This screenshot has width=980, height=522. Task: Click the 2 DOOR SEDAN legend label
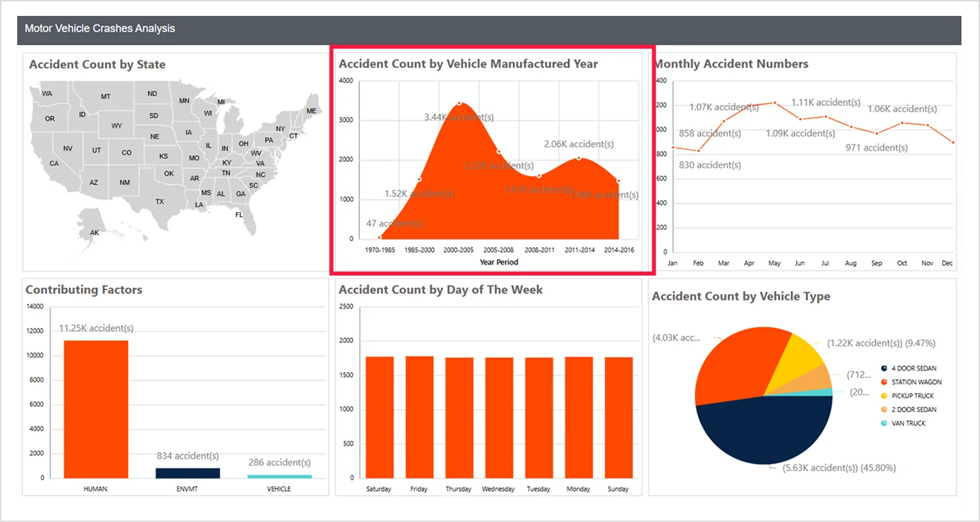[914, 410]
